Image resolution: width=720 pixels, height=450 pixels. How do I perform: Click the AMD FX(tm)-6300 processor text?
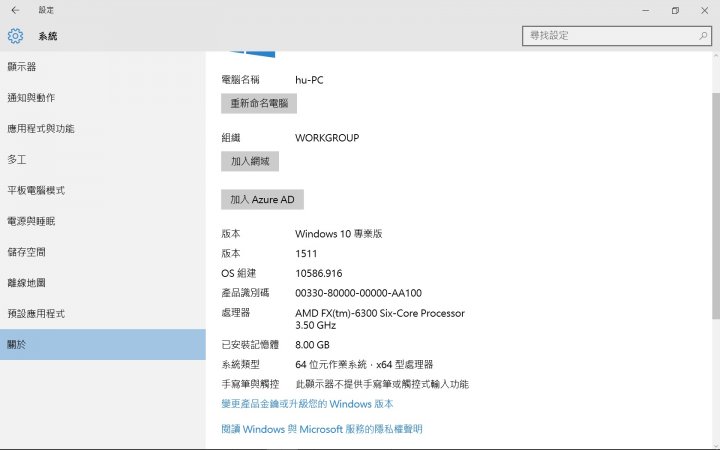pos(380,319)
